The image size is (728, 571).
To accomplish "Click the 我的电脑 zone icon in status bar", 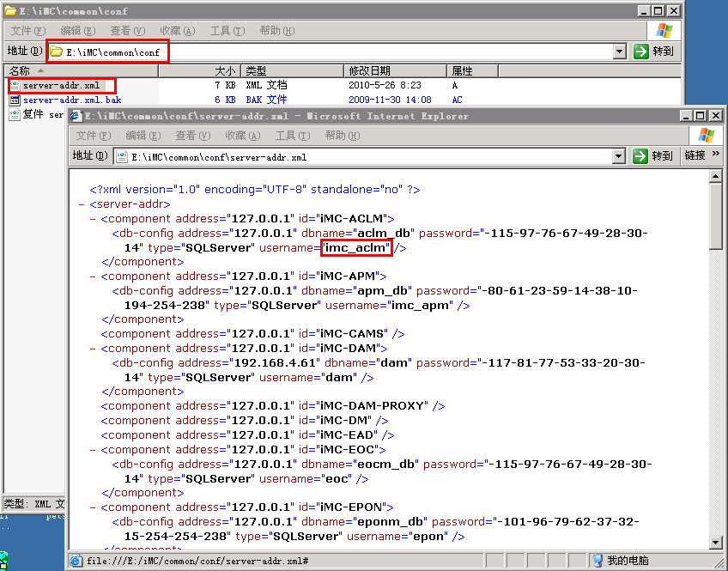I will pyautogui.click(x=598, y=561).
